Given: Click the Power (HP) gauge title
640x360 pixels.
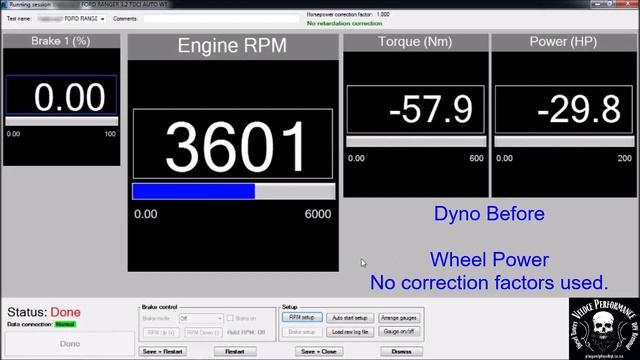Looking at the screenshot, I should pos(563,42).
